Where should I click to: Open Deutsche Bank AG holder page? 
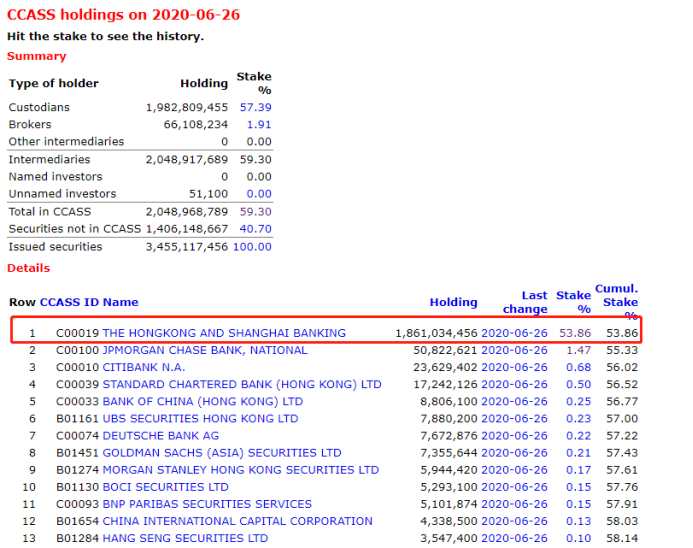click(x=160, y=435)
